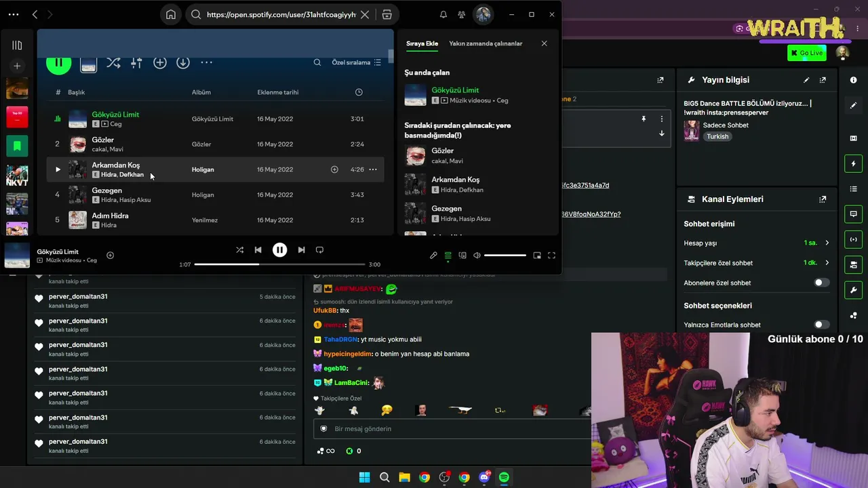Switch to Yakın zamanda çalınanlar tab
Viewport: 868px width, 488px height.
pos(486,43)
